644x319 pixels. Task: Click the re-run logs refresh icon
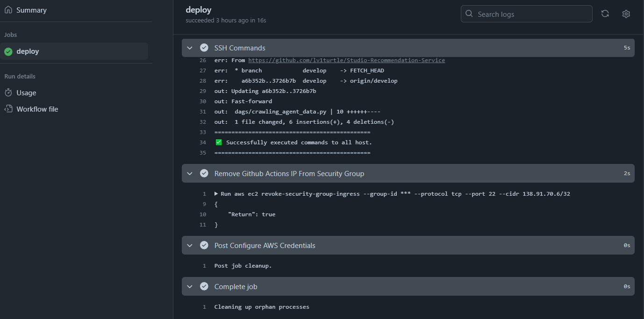(x=605, y=14)
